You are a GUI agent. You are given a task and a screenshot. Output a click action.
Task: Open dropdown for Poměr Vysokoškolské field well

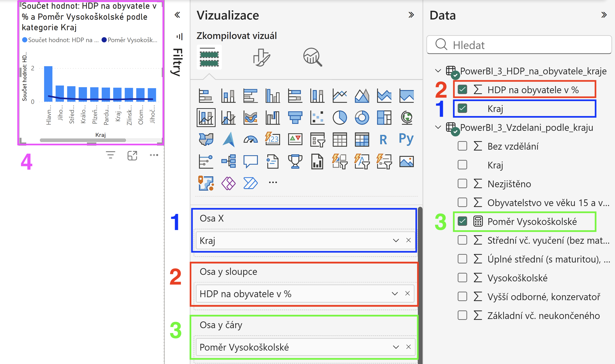[x=396, y=347]
